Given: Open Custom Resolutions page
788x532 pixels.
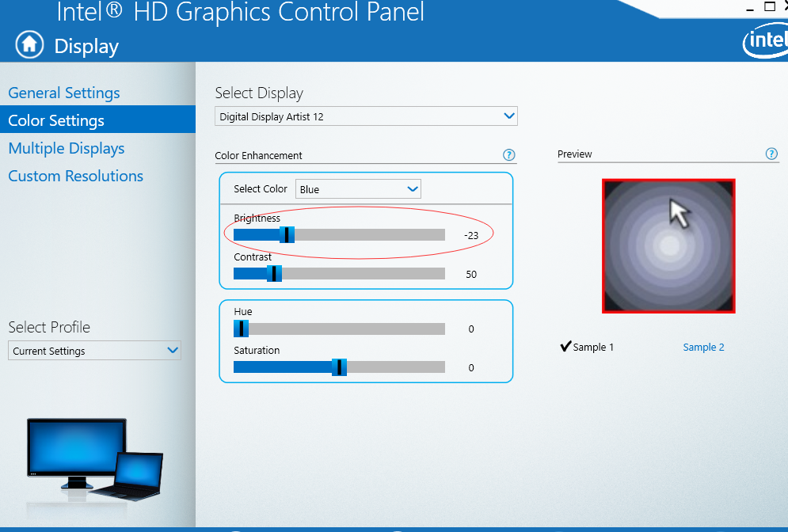Looking at the screenshot, I should click(x=76, y=176).
